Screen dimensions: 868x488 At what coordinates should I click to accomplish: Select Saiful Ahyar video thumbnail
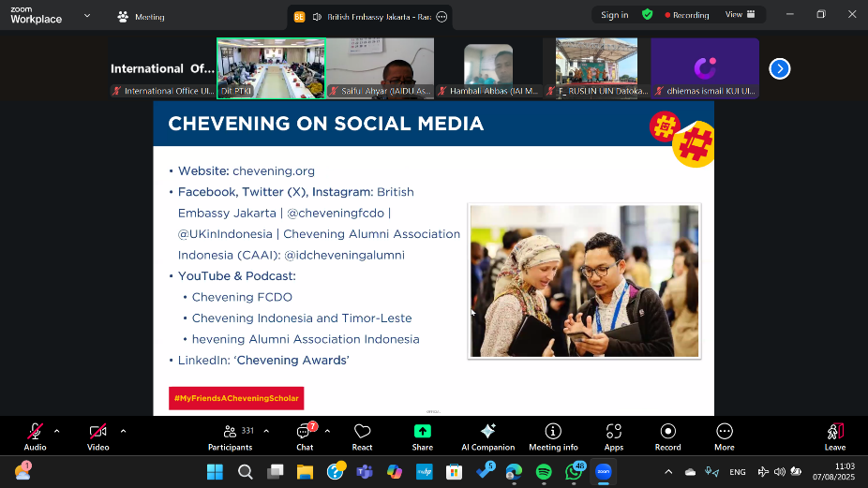pos(380,68)
